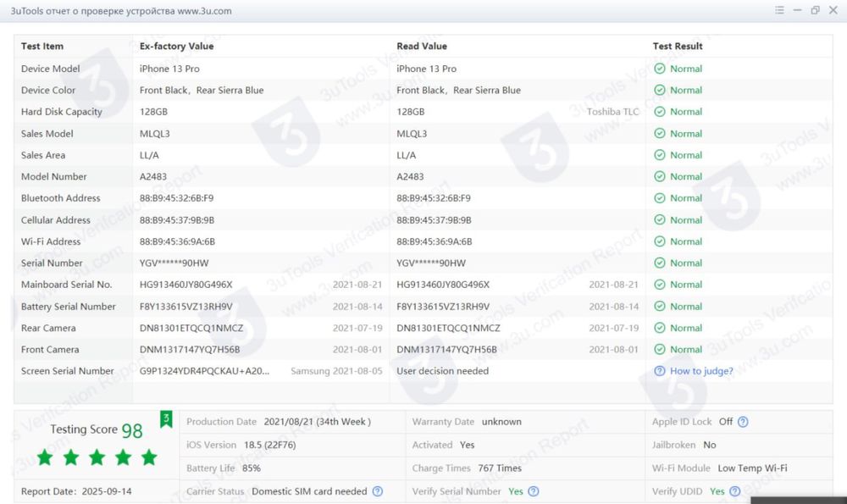Click the help icon next to Verify Serial Number

coord(533,491)
